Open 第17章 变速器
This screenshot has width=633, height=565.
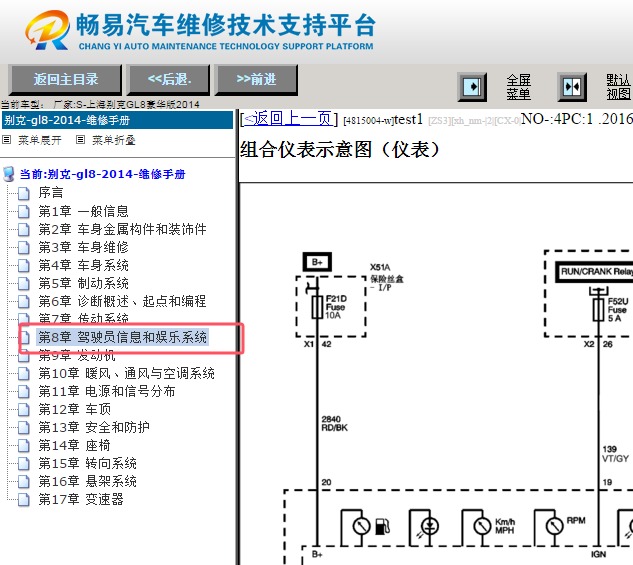(81, 499)
